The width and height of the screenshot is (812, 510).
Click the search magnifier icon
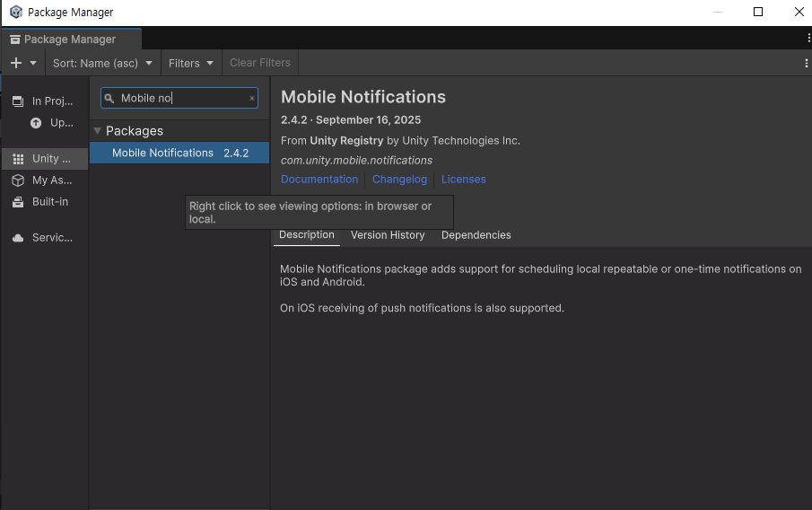tap(109, 98)
